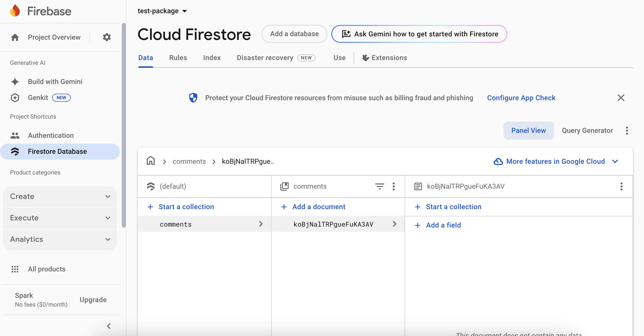The image size is (644, 336).
Task: Start a collection under the document
Action: pos(448,207)
